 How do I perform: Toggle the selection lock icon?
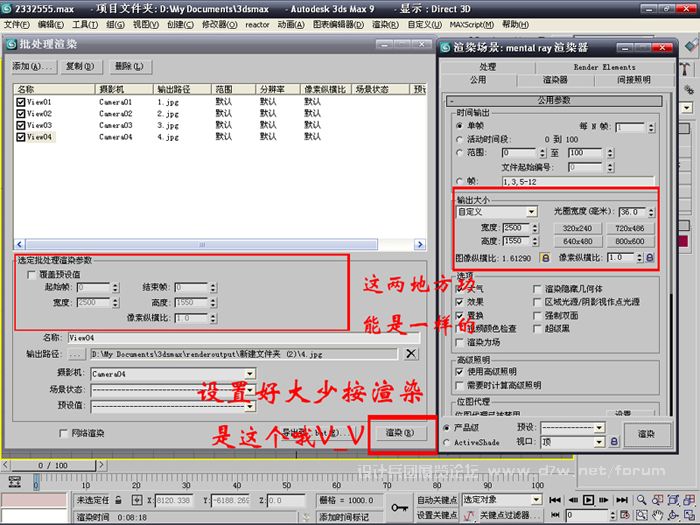tap(118, 500)
